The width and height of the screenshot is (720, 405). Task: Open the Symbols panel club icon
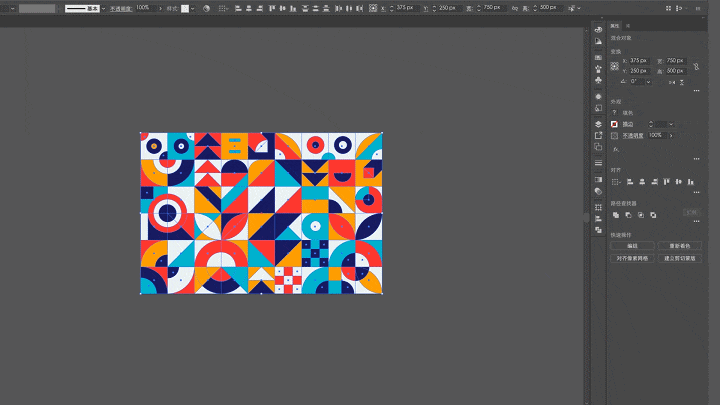click(598, 81)
